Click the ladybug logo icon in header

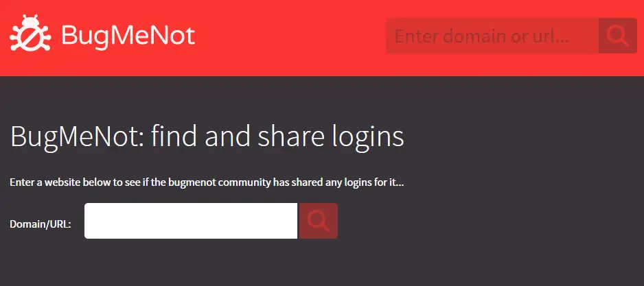[x=30, y=34]
